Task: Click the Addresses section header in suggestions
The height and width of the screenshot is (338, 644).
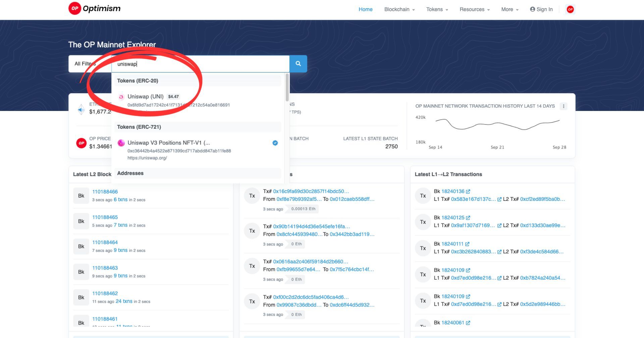Action: [x=198, y=173]
